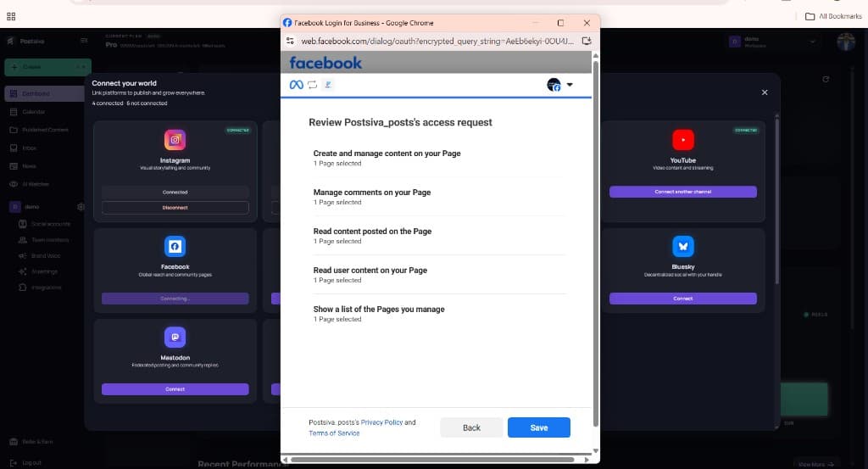The height and width of the screenshot is (469, 868).
Task: Click View More near Recent Performance
Action: 816,465
